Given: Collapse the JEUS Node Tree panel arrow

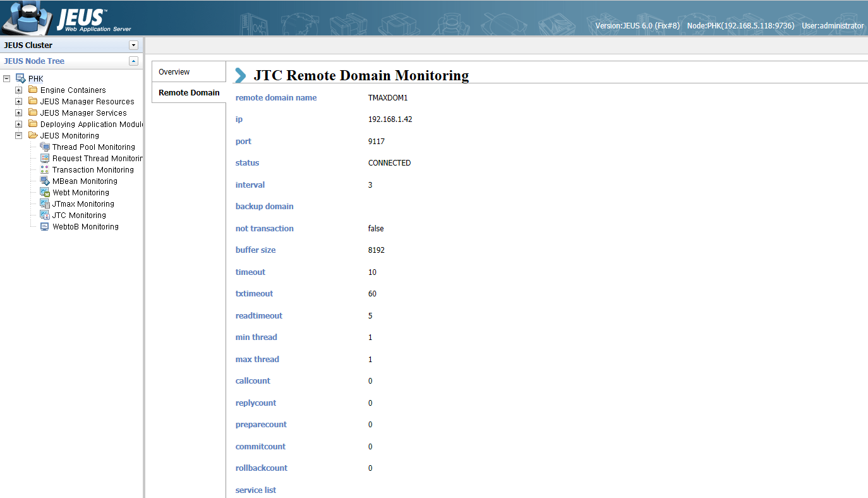Looking at the screenshot, I should tap(133, 61).
